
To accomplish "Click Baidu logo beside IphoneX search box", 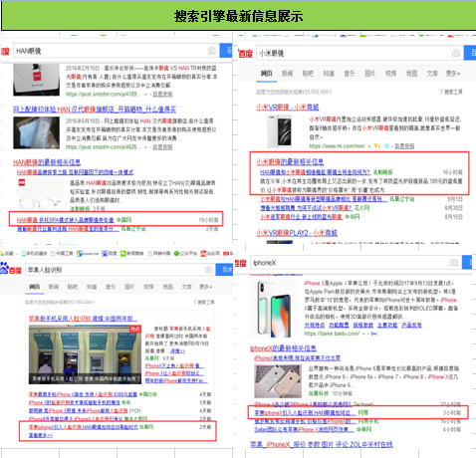I will click(241, 263).
